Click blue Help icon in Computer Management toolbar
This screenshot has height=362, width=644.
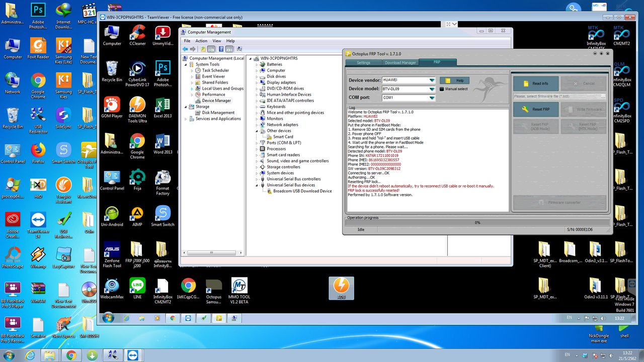(x=220, y=49)
